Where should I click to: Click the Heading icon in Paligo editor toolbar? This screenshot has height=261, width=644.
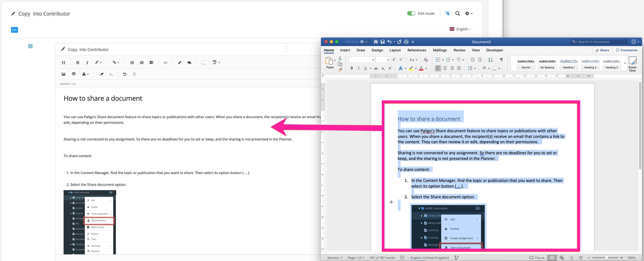coord(63,63)
